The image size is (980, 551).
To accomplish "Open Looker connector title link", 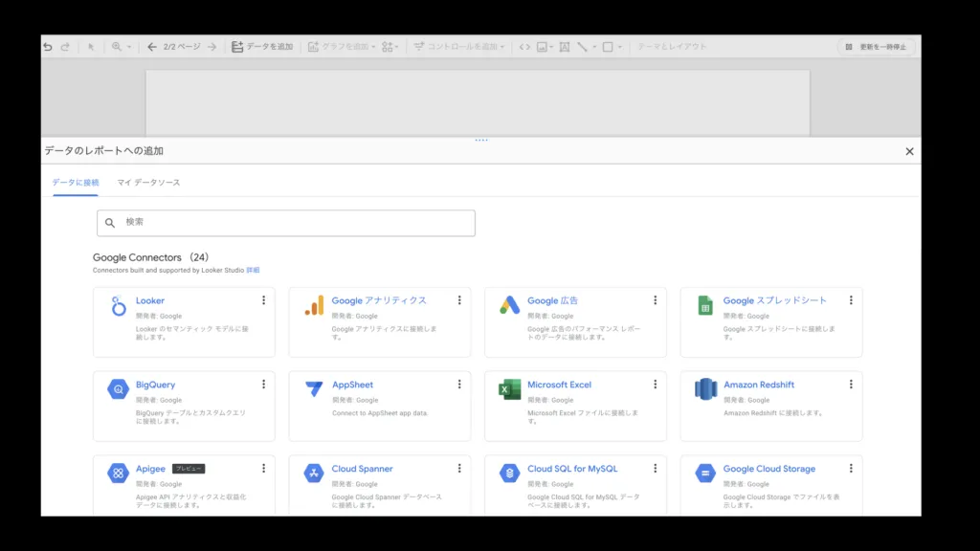I will (x=150, y=300).
